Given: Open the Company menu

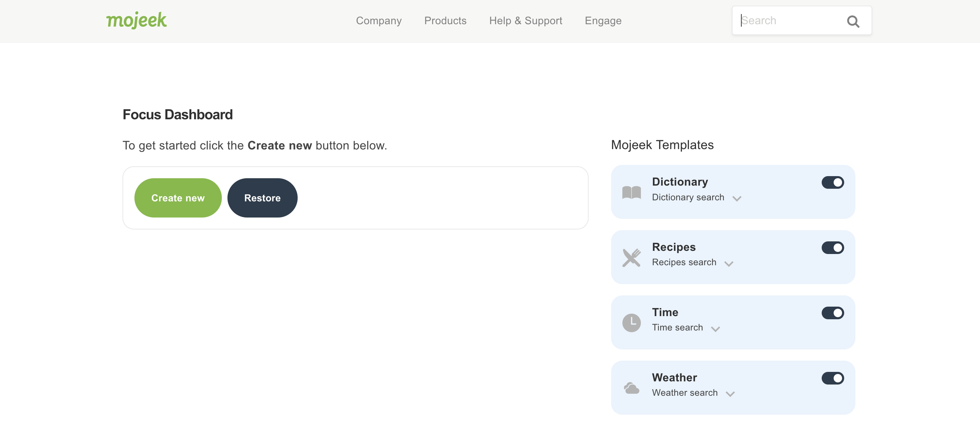Looking at the screenshot, I should [x=378, y=21].
